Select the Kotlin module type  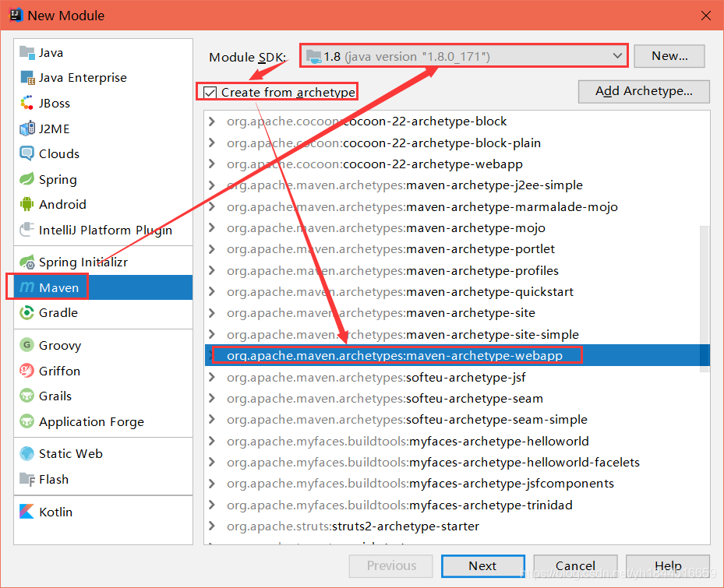(x=103, y=512)
